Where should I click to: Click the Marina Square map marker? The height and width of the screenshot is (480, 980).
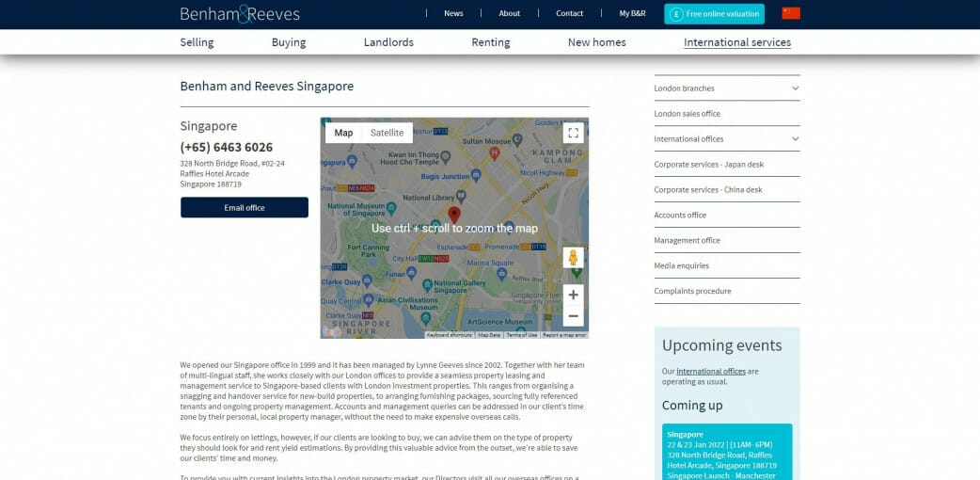point(501,273)
